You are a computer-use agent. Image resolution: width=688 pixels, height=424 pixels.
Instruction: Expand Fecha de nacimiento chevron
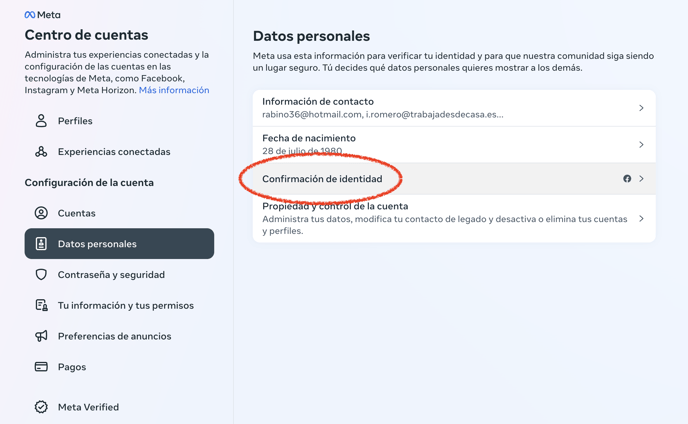(641, 144)
